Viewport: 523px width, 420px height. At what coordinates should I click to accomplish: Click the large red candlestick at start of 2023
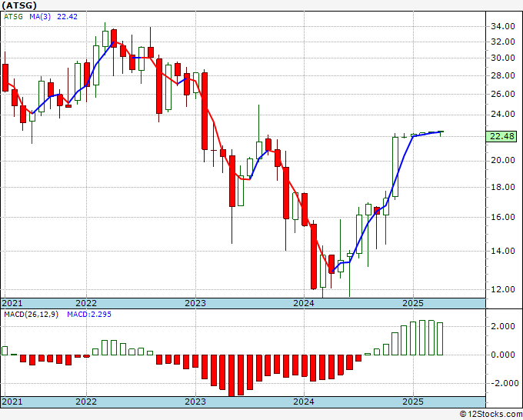(x=205, y=111)
